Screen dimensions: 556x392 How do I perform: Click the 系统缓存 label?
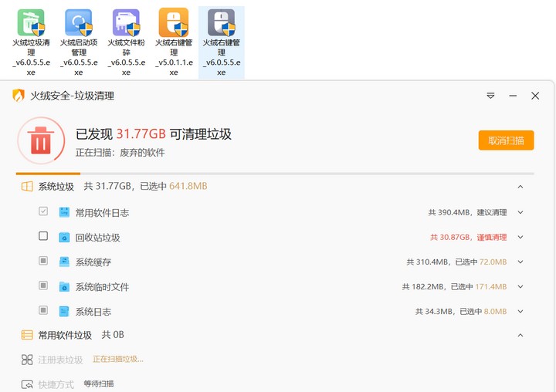click(93, 262)
